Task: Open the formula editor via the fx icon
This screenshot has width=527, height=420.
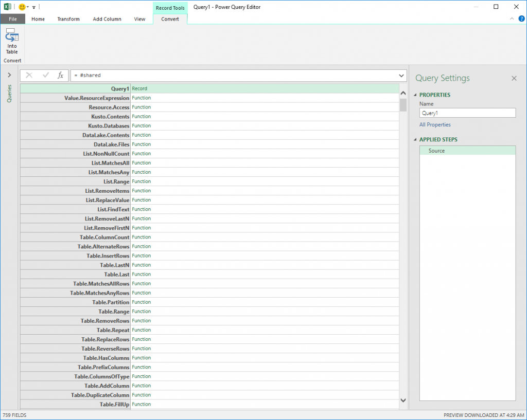Action: tap(60, 75)
